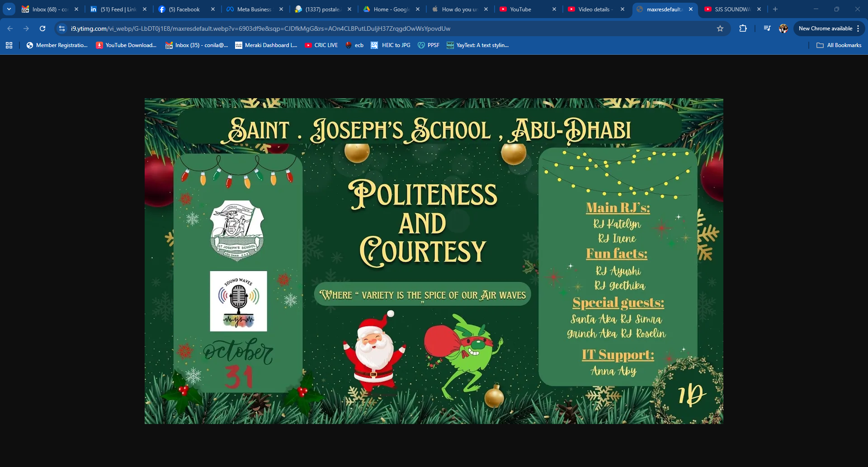This screenshot has width=868, height=467.
Task: Open the Extensions puzzle icon
Action: coord(743,29)
